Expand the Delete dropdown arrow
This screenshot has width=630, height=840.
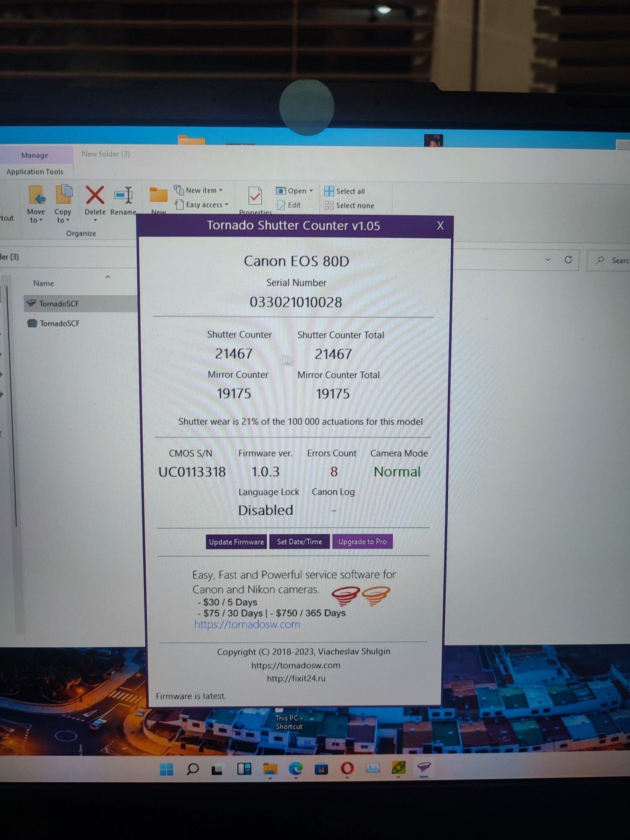[95, 220]
